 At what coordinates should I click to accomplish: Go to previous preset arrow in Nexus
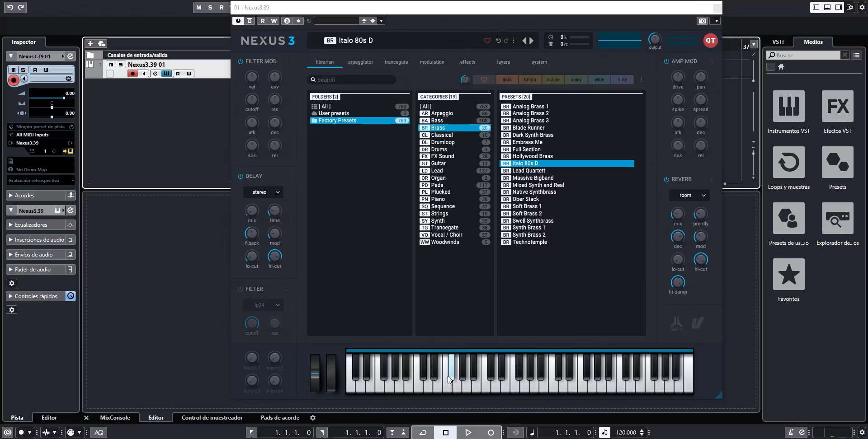[x=524, y=41]
